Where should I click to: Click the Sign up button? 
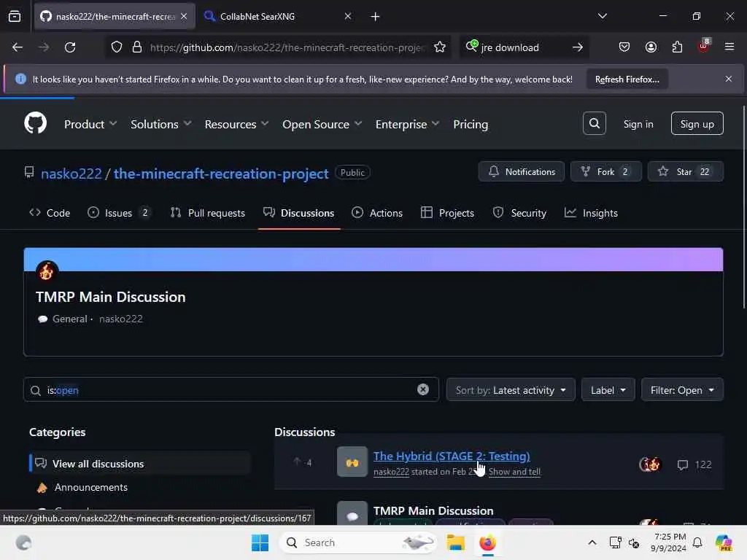click(x=697, y=124)
